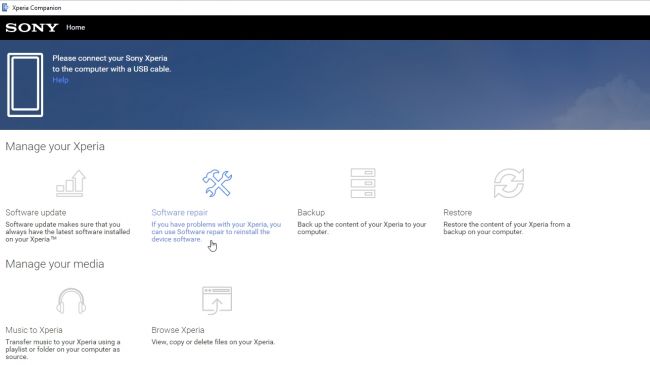Click the Xperia Companion title bar app icon

pyautogui.click(x=5, y=7)
